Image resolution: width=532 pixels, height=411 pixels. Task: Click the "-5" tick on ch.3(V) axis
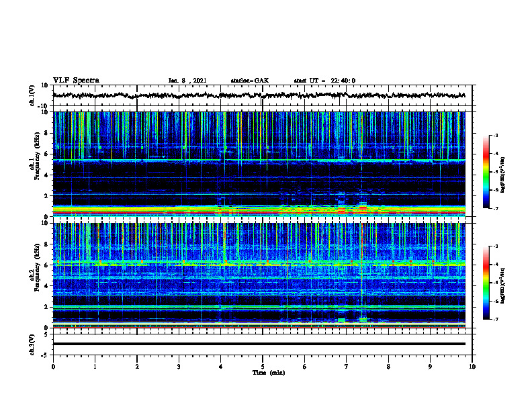pos(45,355)
